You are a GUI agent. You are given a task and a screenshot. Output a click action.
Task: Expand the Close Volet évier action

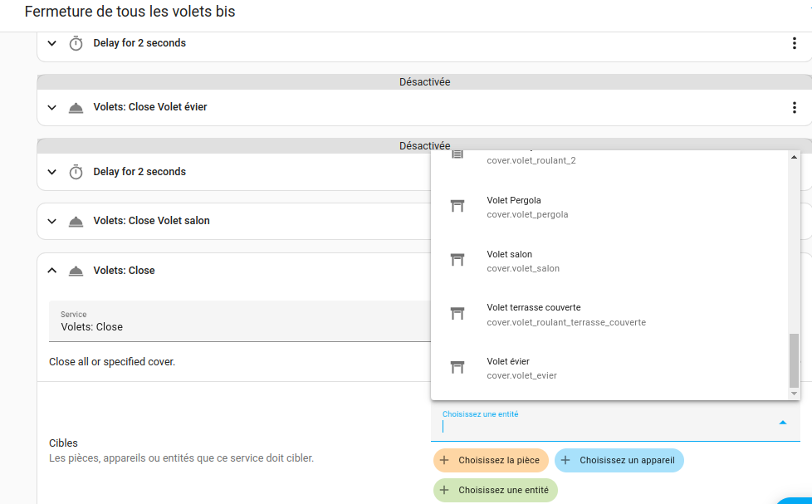tap(52, 107)
